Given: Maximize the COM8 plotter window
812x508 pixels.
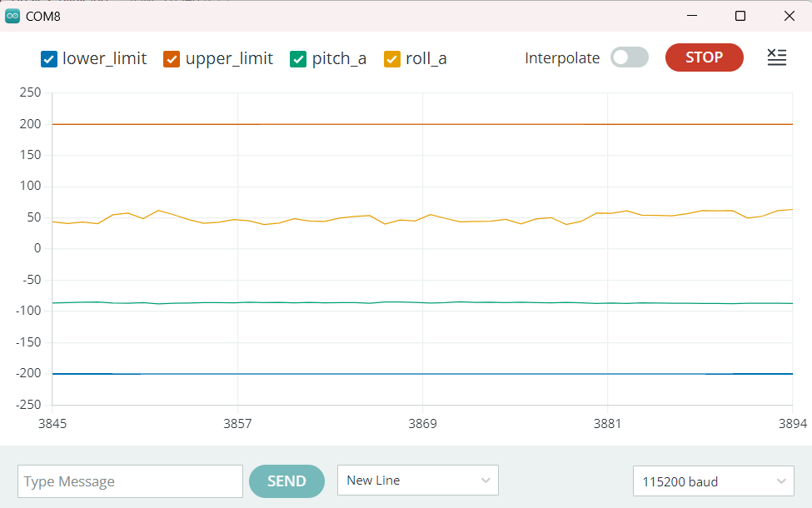Looking at the screenshot, I should pyautogui.click(x=740, y=16).
